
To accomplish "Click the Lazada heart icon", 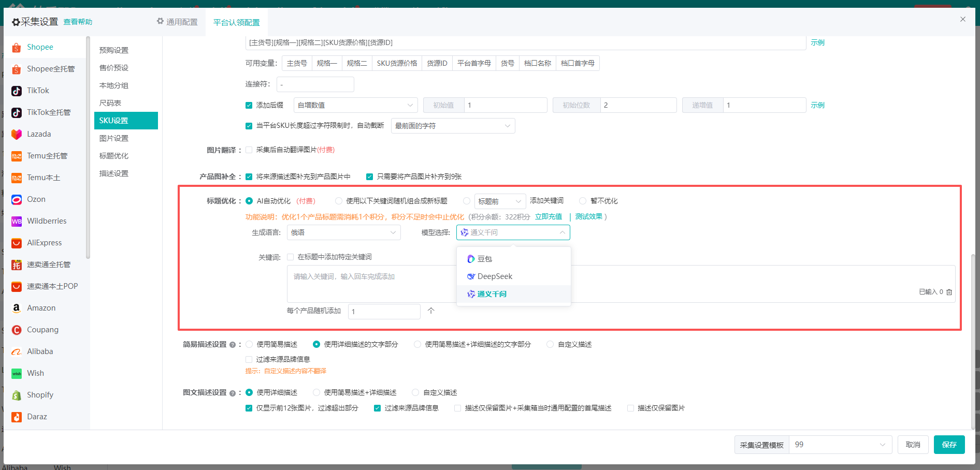I will 17,134.
